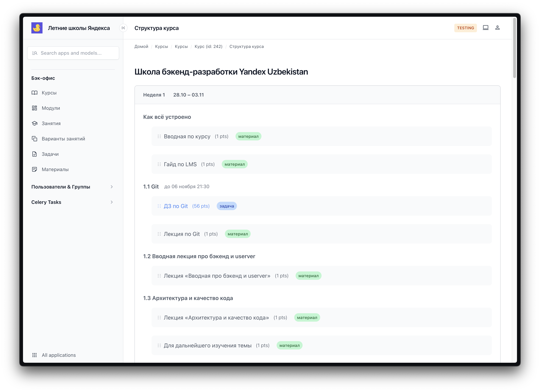
Task: Click the copy icon next to Варианты занятий
Action: pos(34,139)
